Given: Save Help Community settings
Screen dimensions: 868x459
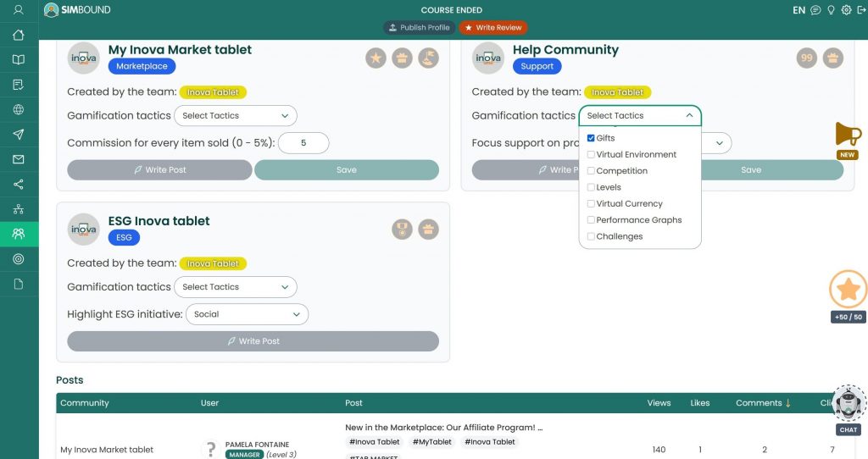Looking at the screenshot, I should pos(772,169).
